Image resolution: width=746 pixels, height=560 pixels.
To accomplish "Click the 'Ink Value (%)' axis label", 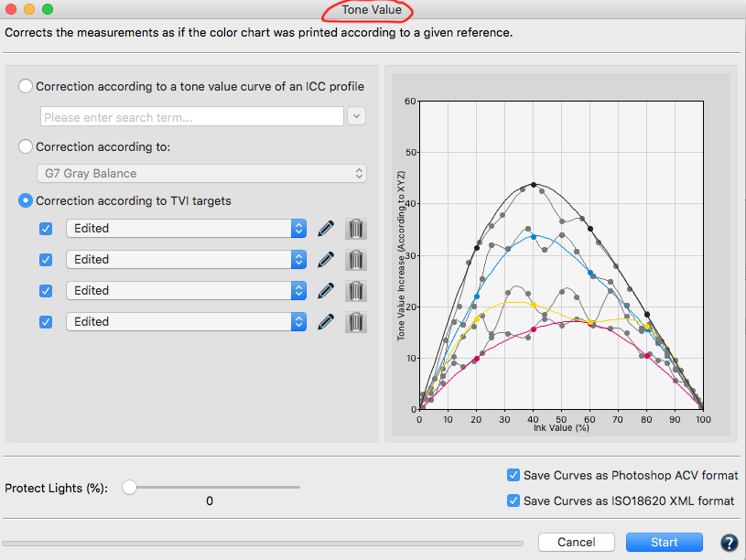I will (x=561, y=427).
